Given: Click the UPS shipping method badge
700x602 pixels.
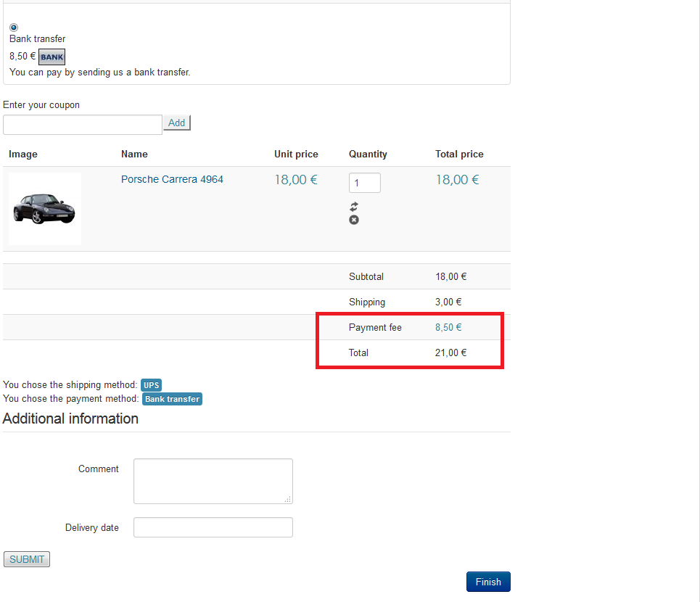Looking at the screenshot, I should [152, 385].
